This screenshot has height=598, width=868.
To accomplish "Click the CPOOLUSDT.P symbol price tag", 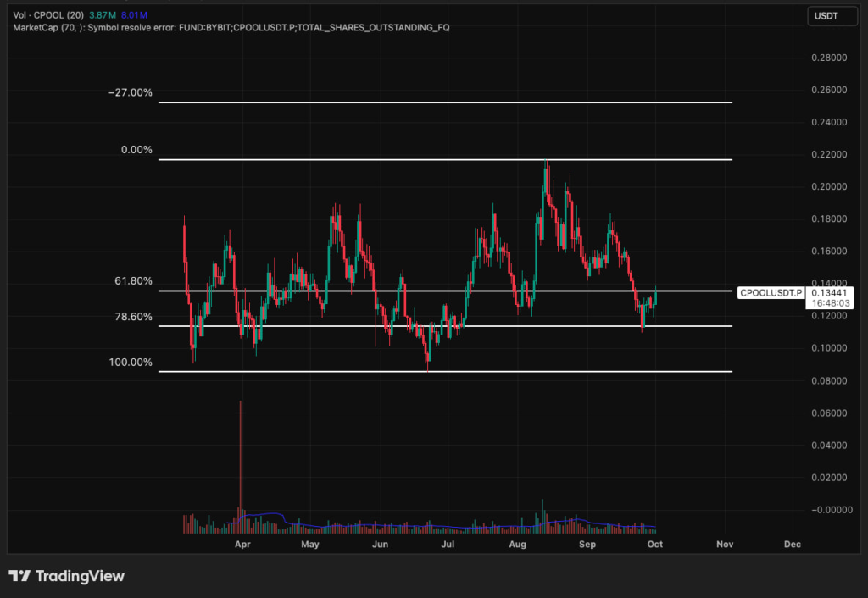I will pos(770,292).
